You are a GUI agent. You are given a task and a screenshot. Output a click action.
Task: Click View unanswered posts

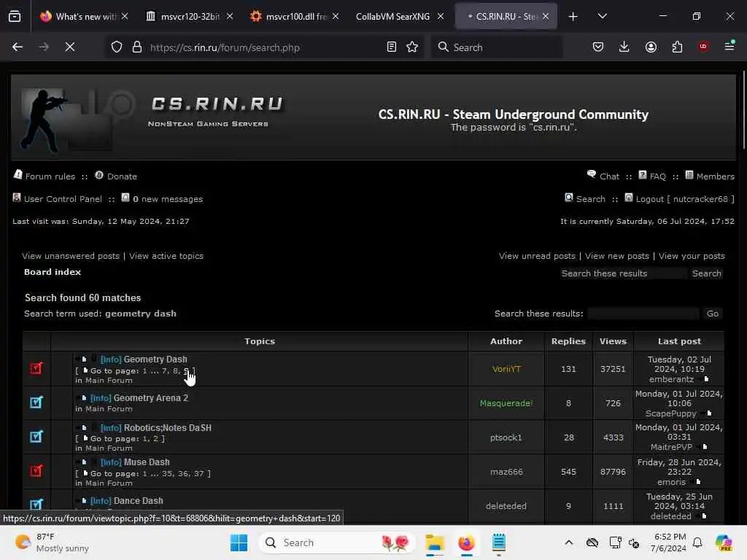[x=71, y=256]
